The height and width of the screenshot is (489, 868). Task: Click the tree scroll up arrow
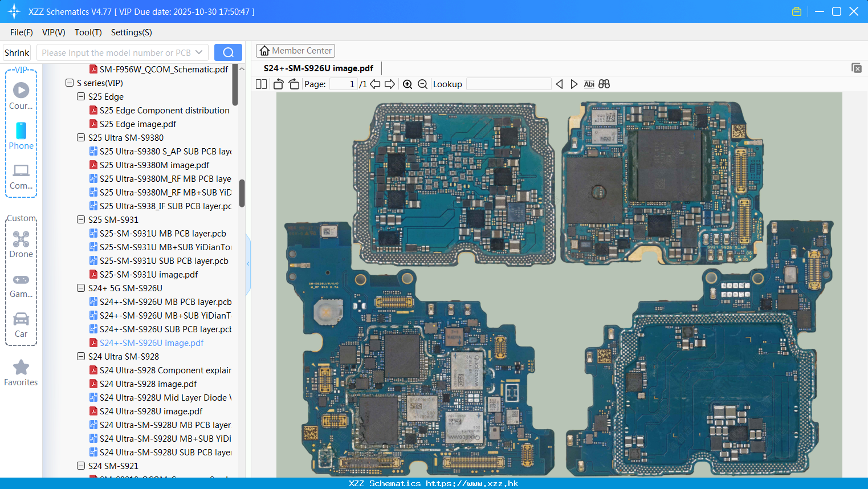point(242,69)
